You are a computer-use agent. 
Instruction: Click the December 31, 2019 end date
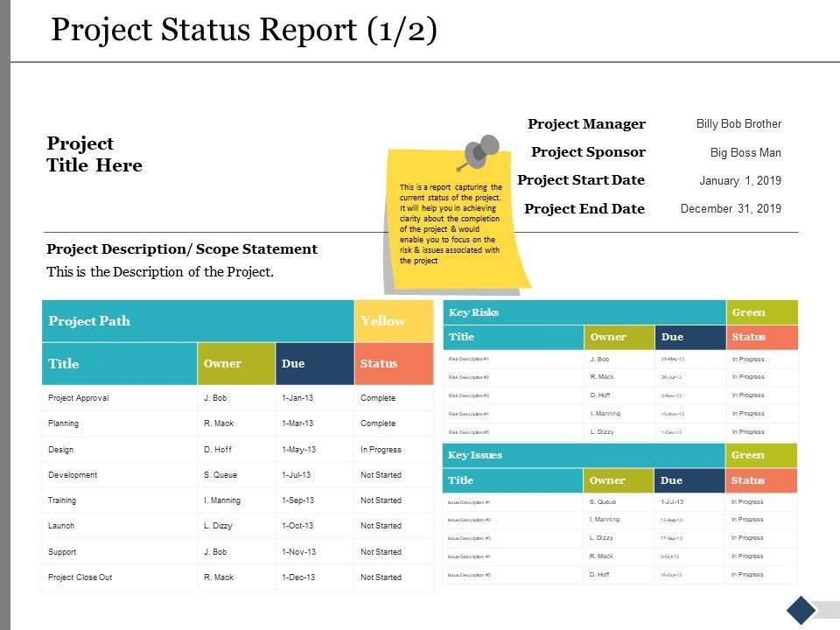pyautogui.click(x=731, y=208)
